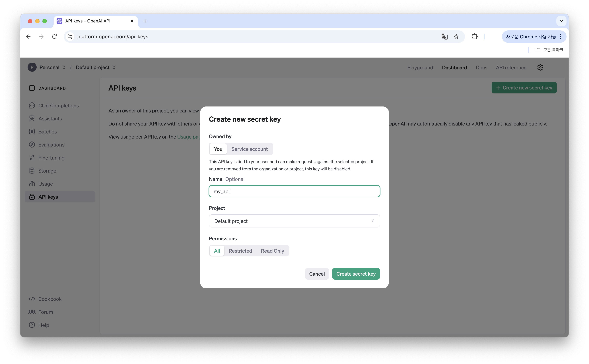
Task: Cancel the new secret key dialog
Action: (317, 274)
